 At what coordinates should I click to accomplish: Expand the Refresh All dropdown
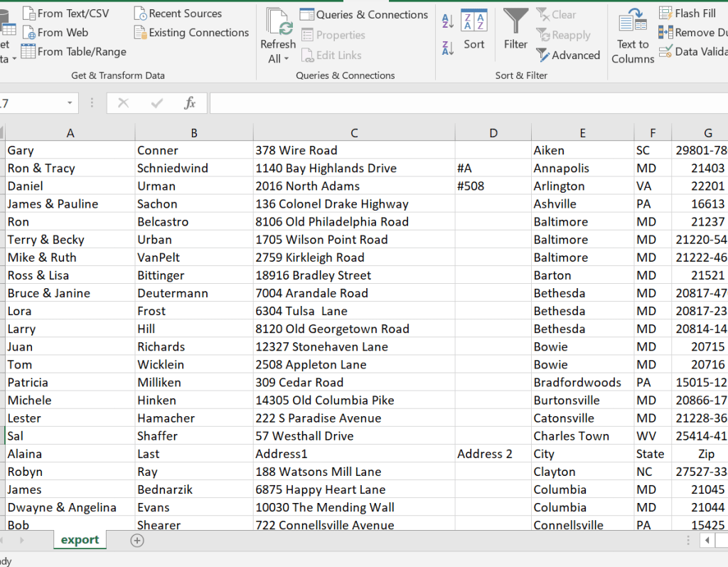pos(278,59)
